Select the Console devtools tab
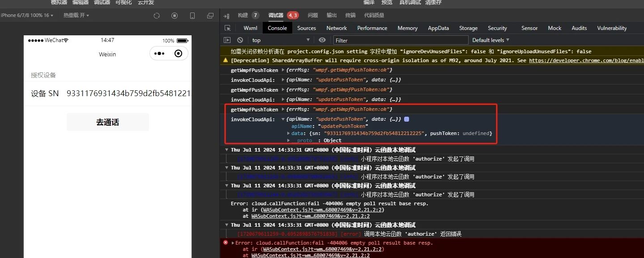 [277, 28]
